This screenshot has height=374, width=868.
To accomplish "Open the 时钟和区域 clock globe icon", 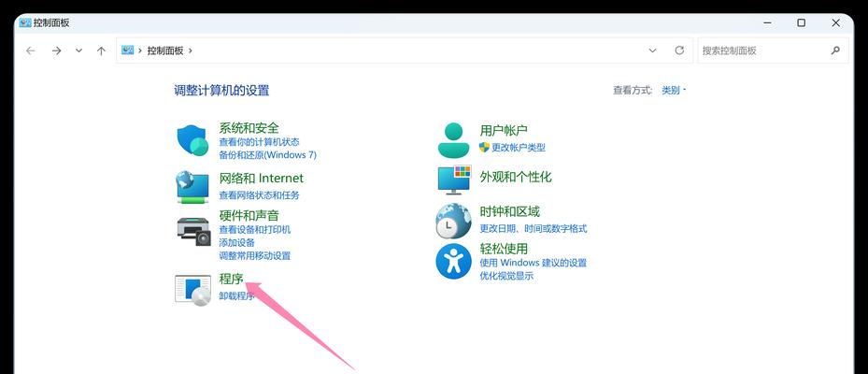I will click(x=453, y=221).
